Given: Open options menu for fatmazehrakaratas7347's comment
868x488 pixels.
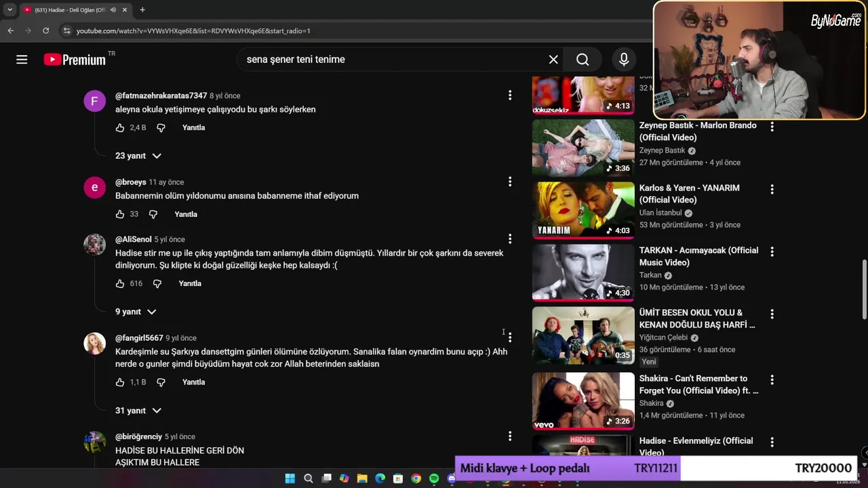Looking at the screenshot, I should 510,96.
